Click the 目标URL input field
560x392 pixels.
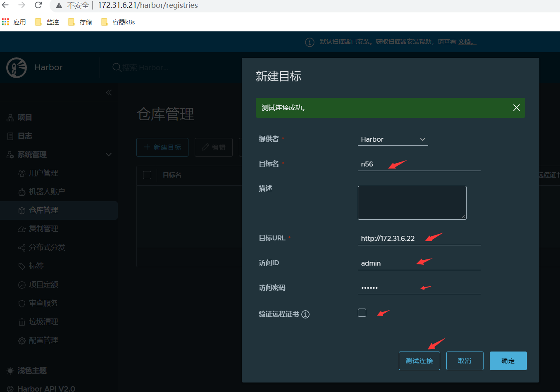pos(419,239)
